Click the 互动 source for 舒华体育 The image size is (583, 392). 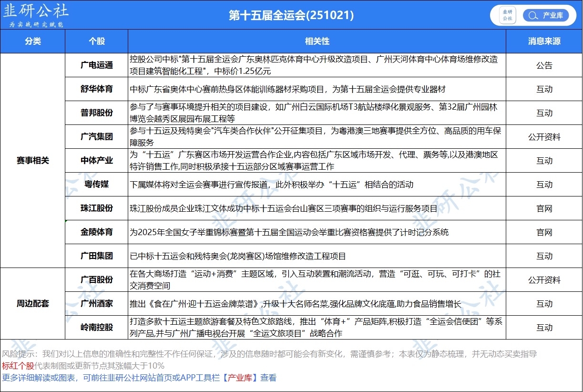coord(544,89)
